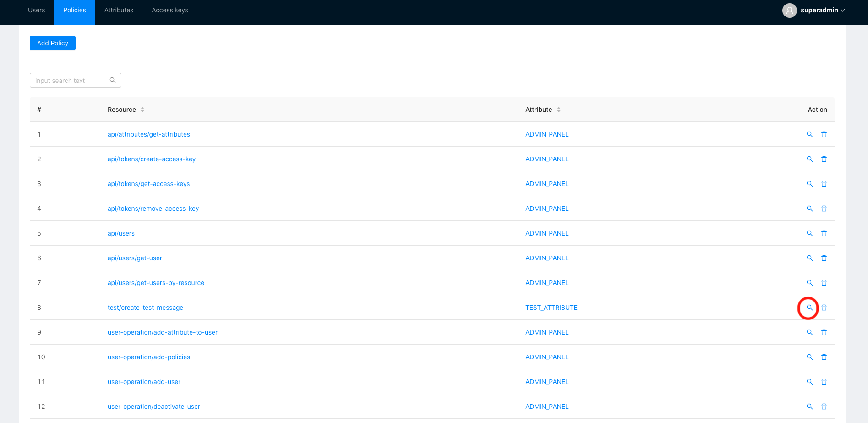View details of api/tokens/remove-access-key policy
The image size is (868, 423).
[x=810, y=209]
